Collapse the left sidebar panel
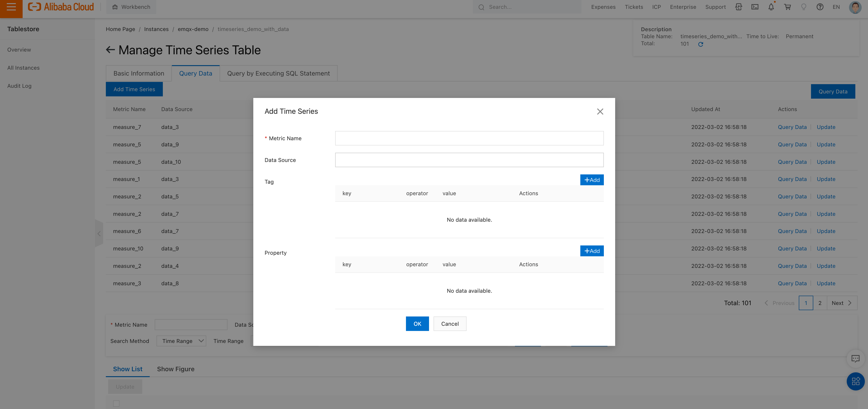 coord(99,234)
